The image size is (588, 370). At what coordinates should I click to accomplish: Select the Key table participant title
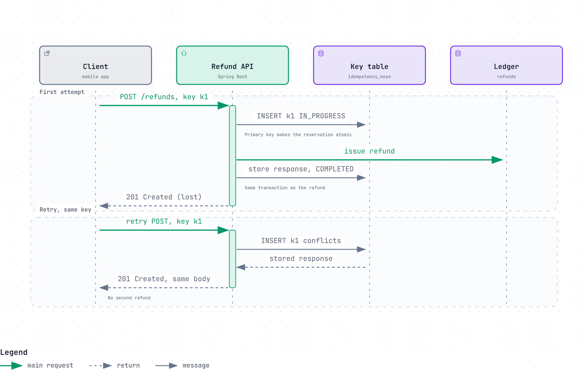369,66
